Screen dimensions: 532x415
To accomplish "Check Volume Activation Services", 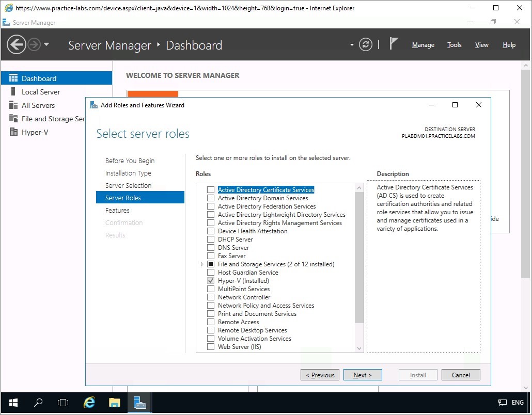I will [x=211, y=339].
